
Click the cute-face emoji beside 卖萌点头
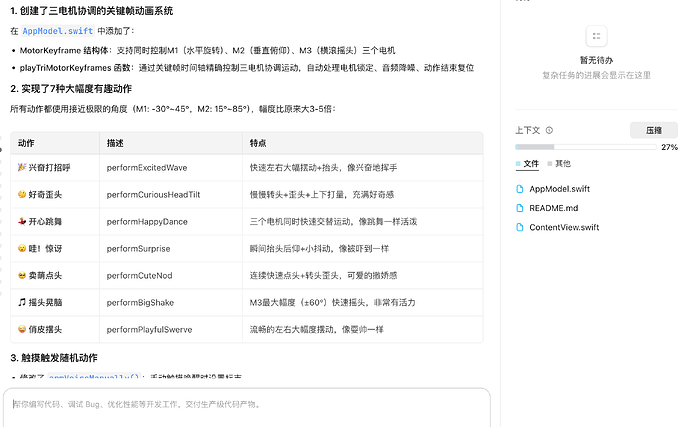coord(22,275)
